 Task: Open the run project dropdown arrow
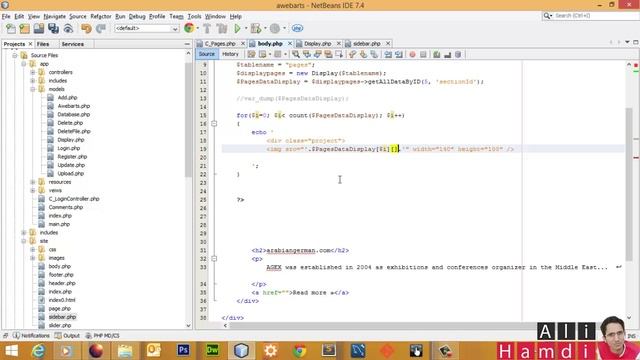tap(246, 28)
